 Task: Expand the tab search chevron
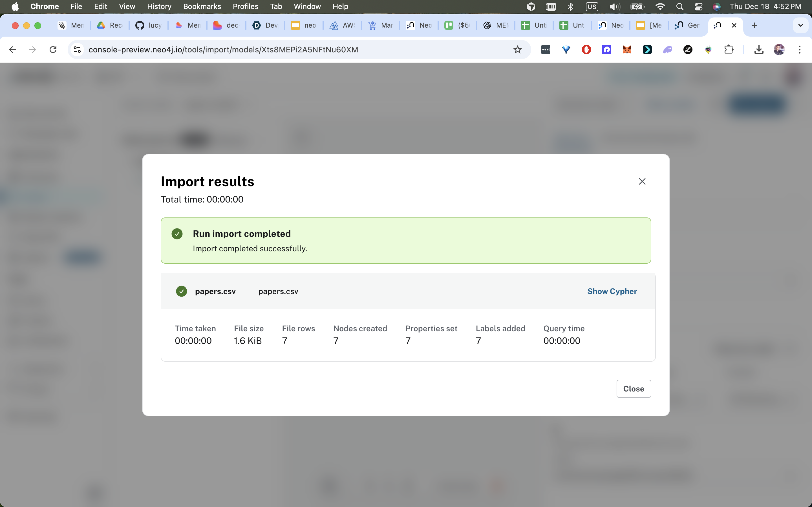(800, 25)
